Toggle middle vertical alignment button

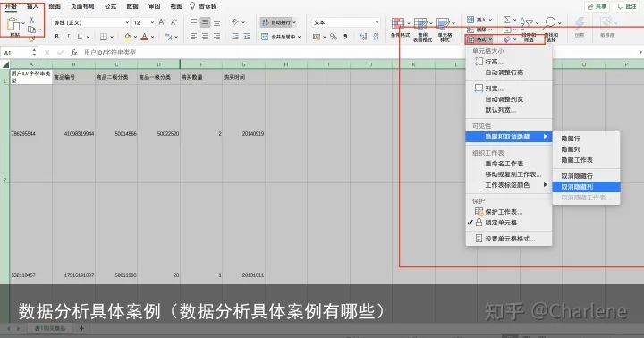click(x=205, y=22)
